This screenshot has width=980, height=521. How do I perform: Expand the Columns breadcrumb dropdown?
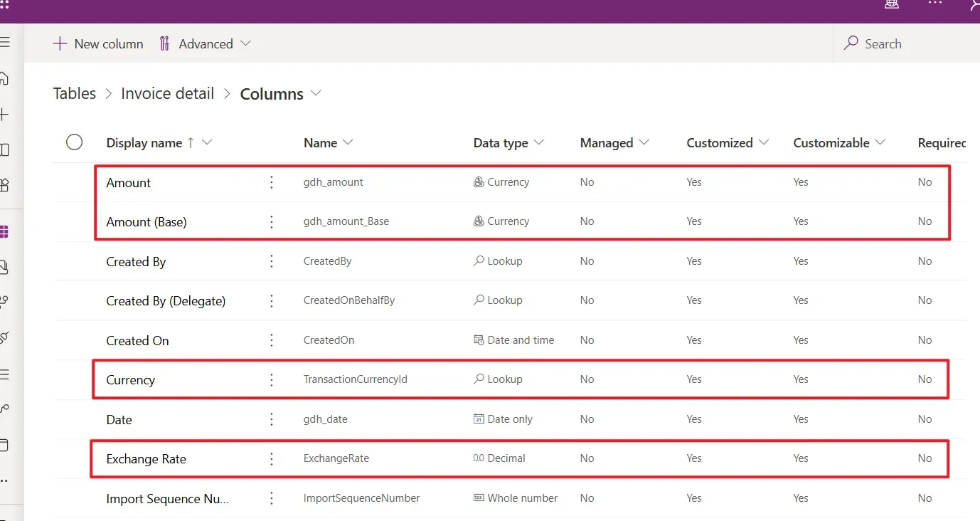click(316, 93)
